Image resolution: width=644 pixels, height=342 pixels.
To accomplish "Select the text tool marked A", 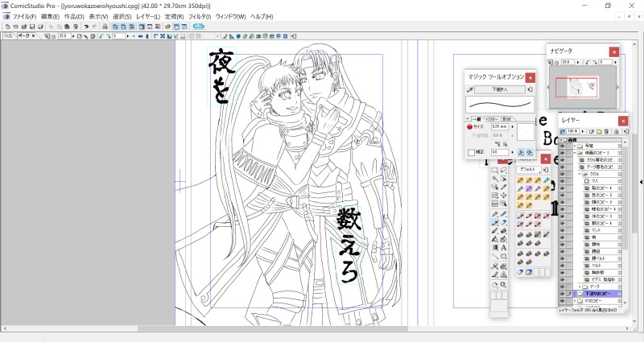I will coord(504,248).
